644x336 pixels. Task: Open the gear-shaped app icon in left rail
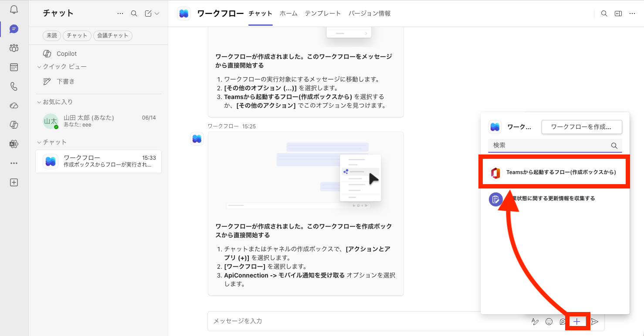click(14, 144)
